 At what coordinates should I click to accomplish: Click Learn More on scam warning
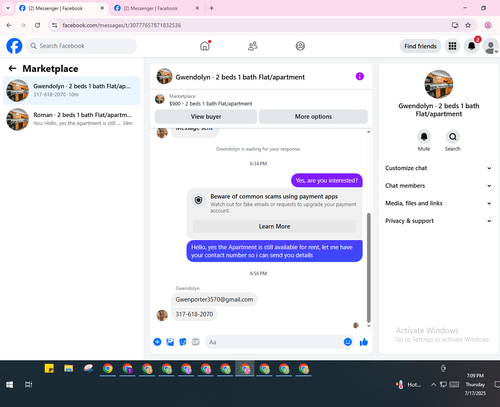click(x=274, y=226)
